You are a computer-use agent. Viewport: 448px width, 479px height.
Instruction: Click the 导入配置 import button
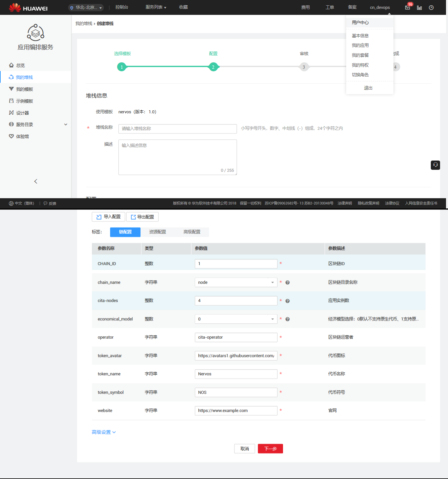[108, 217]
